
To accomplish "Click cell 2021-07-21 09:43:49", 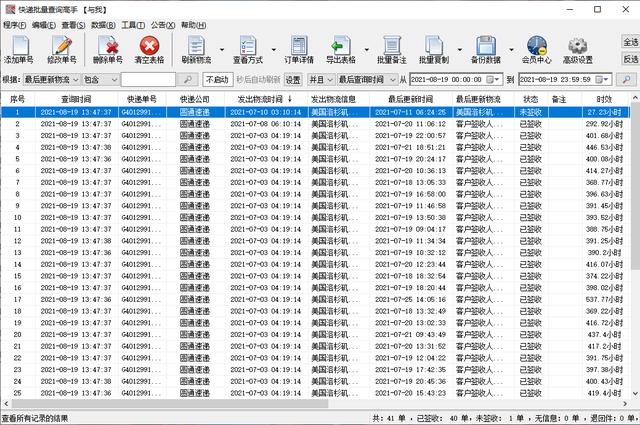I will 411,335.
